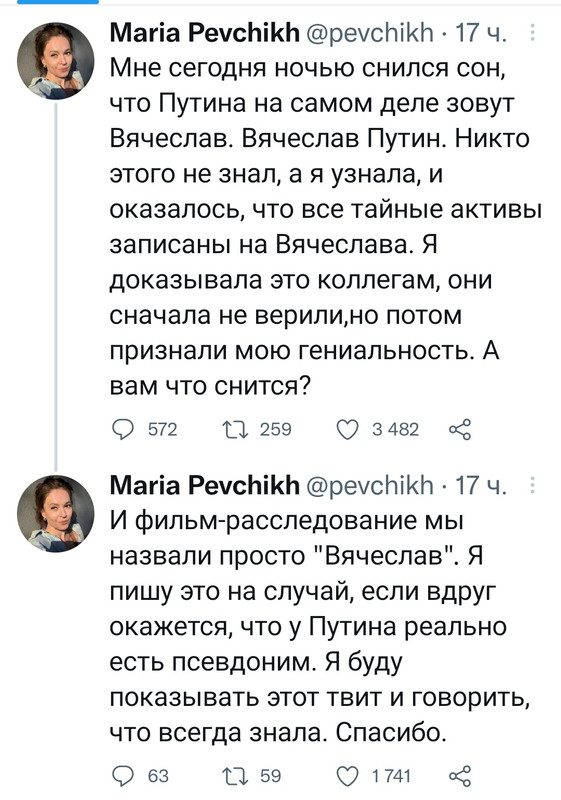Open Maria Pevchikh name link in second tweet
561x800 pixels.
(x=205, y=485)
